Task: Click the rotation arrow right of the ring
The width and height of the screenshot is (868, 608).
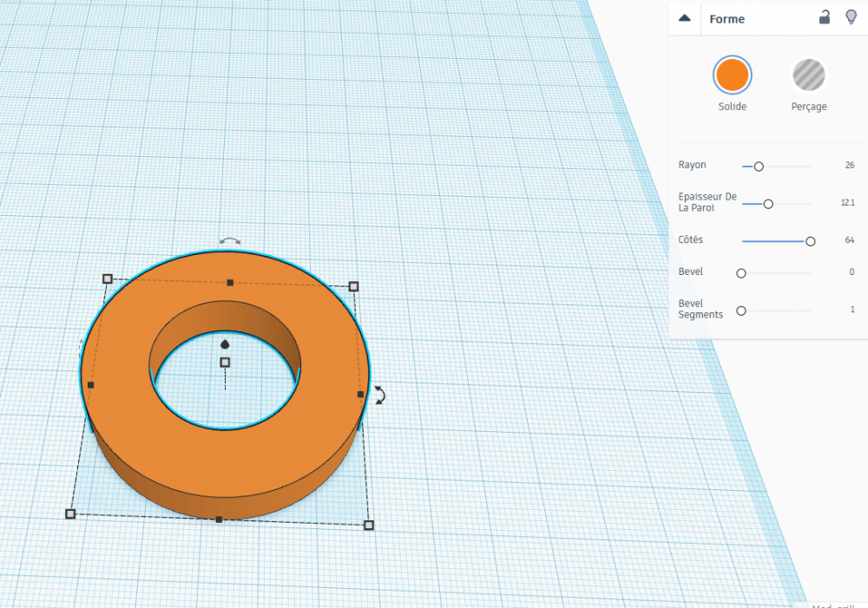Action: [380, 395]
